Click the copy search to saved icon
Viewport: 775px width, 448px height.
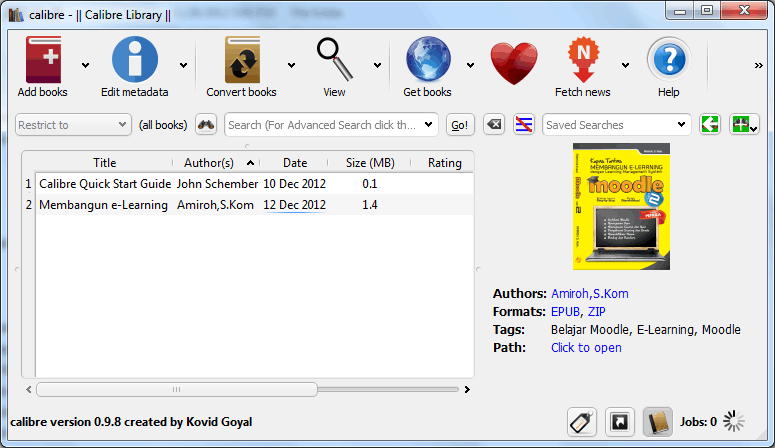(x=710, y=125)
